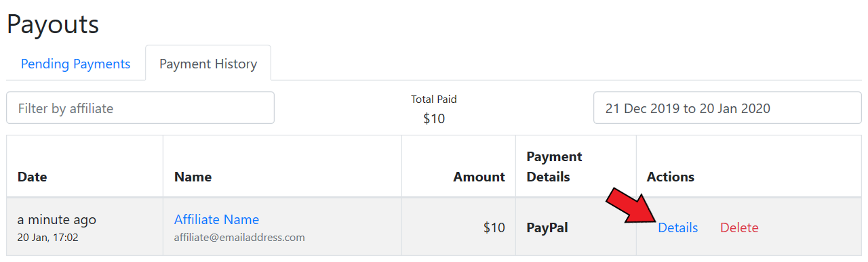Click the $10 value under Total Paid

pyautogui.click(x=434, y=118)
